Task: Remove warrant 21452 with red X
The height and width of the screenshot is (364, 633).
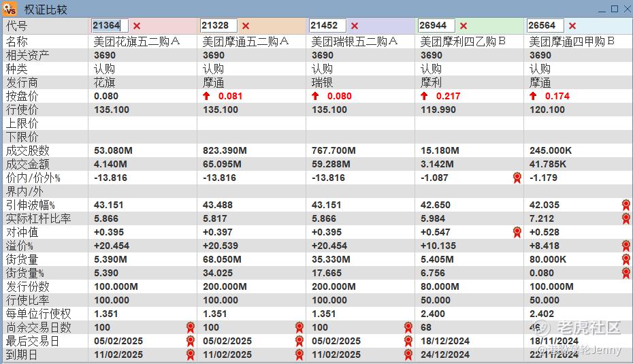Action: click(x=355, y=26)
